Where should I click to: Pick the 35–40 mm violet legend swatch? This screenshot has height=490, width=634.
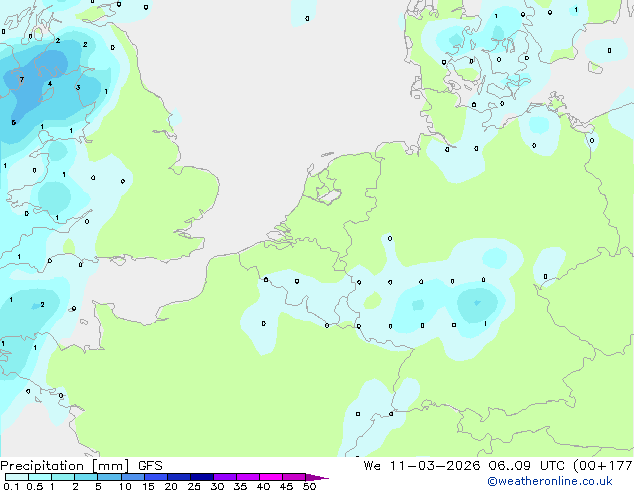tap(247, 477)
